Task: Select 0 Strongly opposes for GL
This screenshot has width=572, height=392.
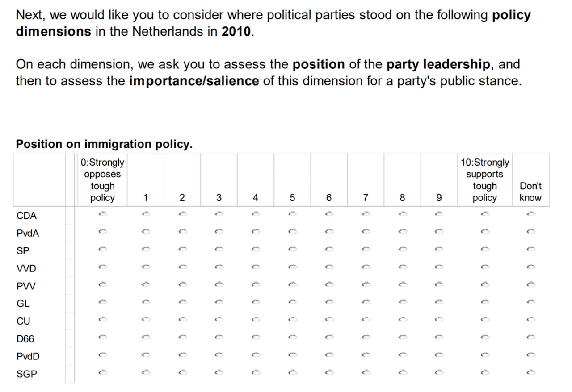Action: (x=102, y=302)
